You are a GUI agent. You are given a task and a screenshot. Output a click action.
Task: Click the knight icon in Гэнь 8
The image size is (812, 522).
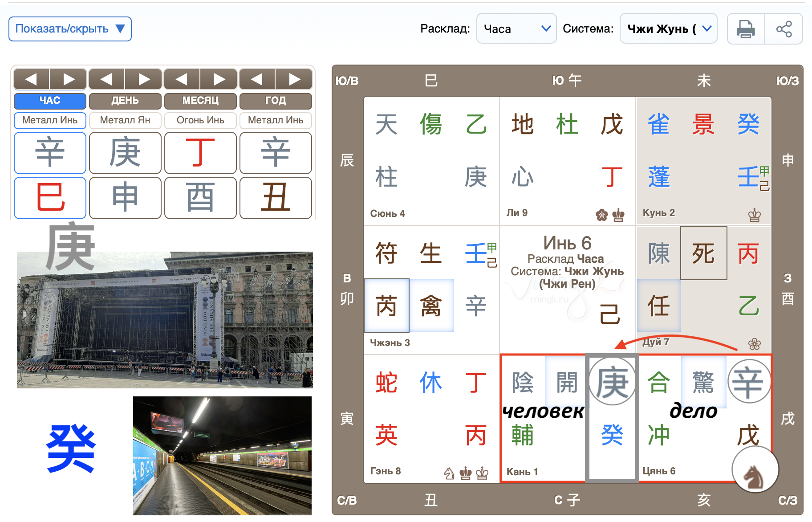coord(449,473)
